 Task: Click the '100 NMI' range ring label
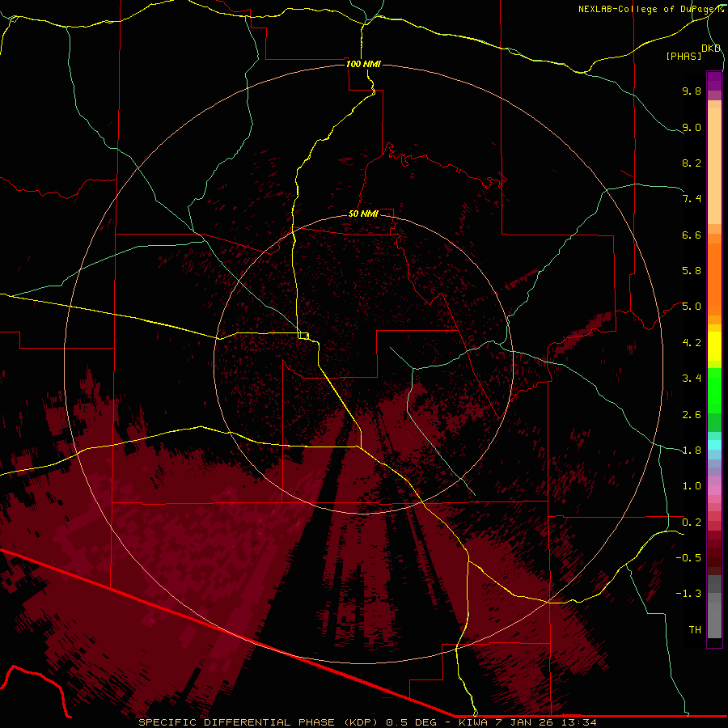(363, 64)
